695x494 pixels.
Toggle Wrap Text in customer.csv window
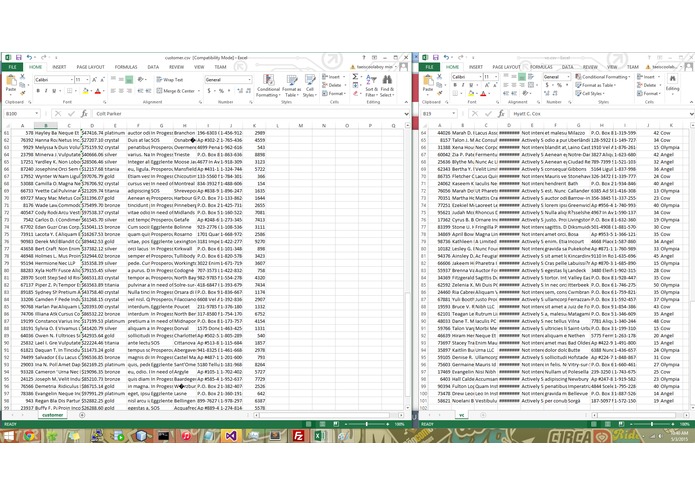[170, 80]
